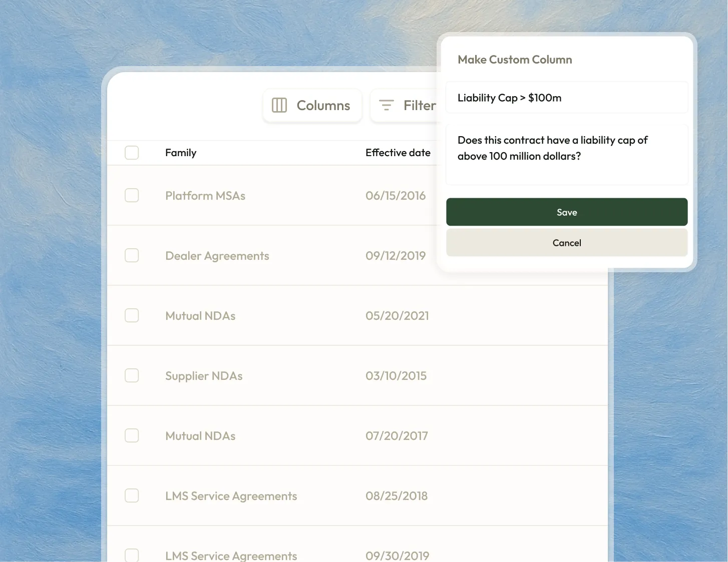Image resolution: width=728 pixels, height=562 pixels.
Task: Open the Supplier NDAs family entry
Action: click(204, 376)
